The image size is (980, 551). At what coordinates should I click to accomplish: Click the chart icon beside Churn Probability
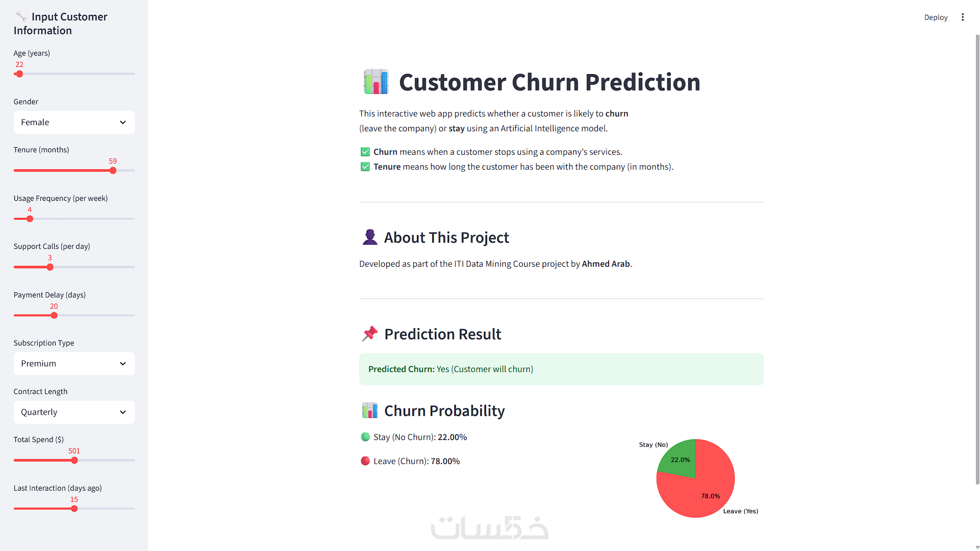click(x=370, y=410)
